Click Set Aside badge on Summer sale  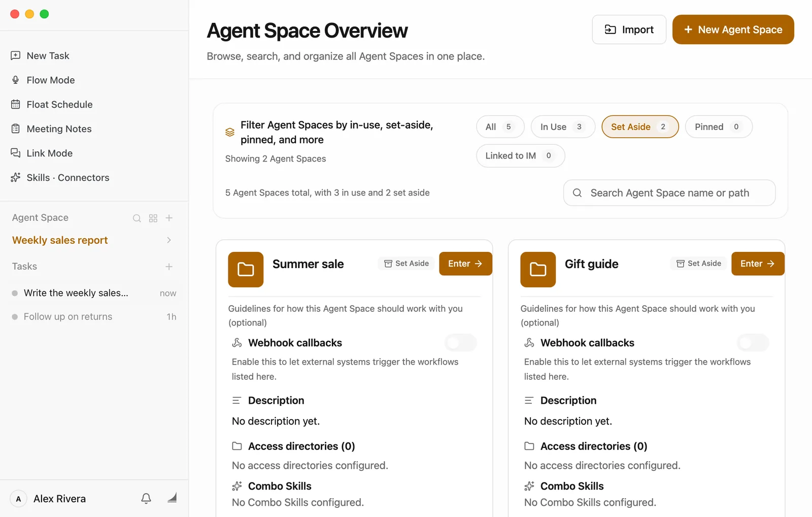[x=407, y=264]
